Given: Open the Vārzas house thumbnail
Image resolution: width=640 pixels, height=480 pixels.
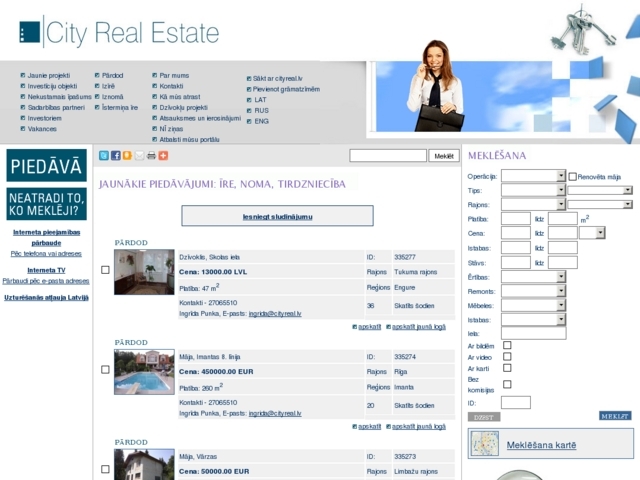Looking at the screenshot, I should click(144, 464).
